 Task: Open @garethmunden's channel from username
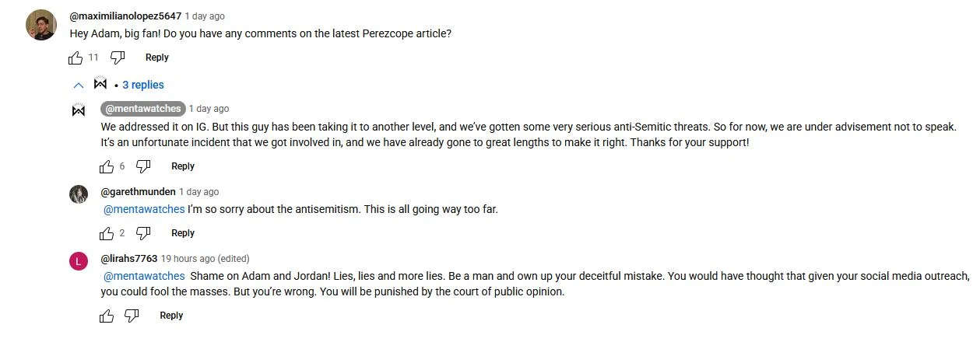(x=138, y=192)
